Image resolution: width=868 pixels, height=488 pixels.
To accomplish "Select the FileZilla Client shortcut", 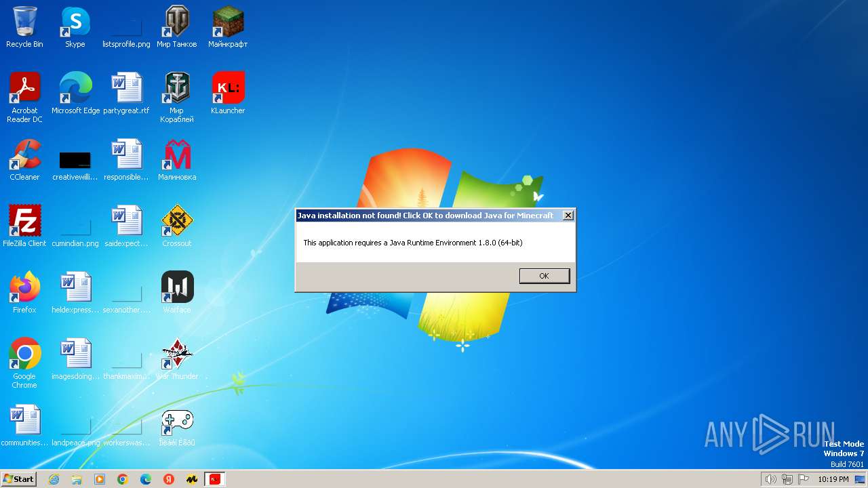I will pos(24,226).
